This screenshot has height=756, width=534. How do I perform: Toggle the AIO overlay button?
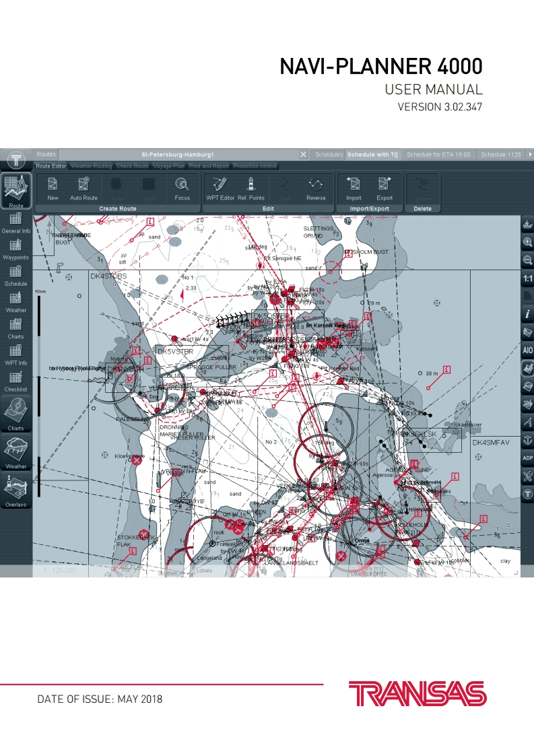[x=528, y=350]
